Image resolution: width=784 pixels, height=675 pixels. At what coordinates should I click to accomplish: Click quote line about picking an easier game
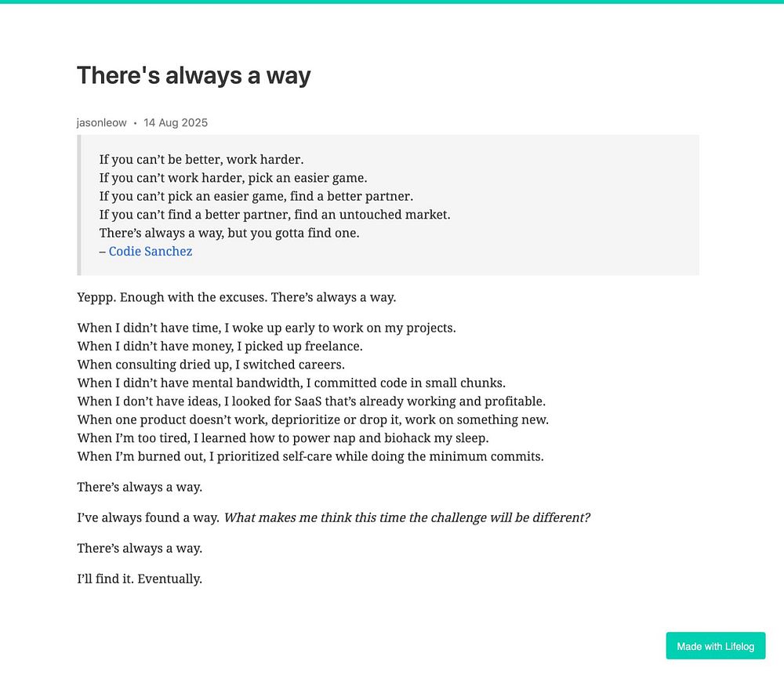(x=233, y=177)
